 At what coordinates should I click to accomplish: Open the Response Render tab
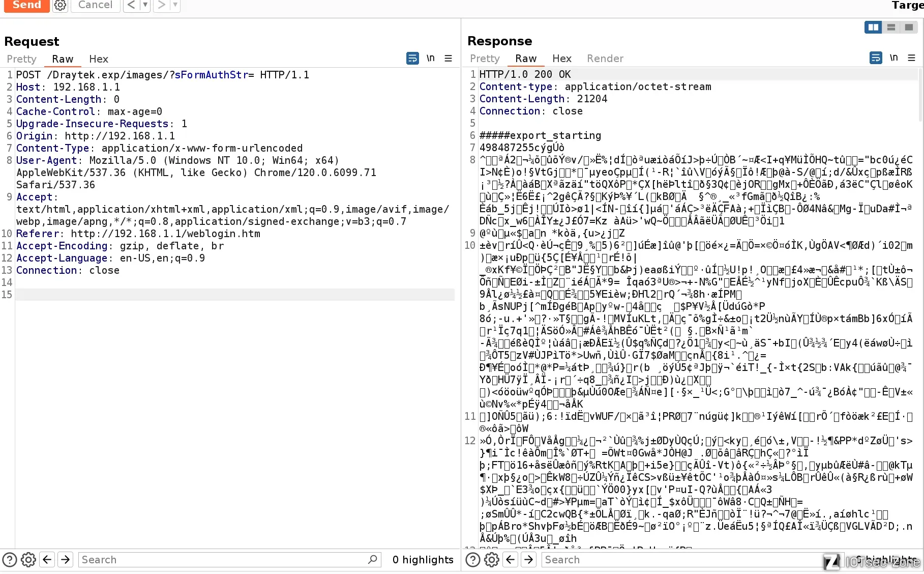coord(605,59)
